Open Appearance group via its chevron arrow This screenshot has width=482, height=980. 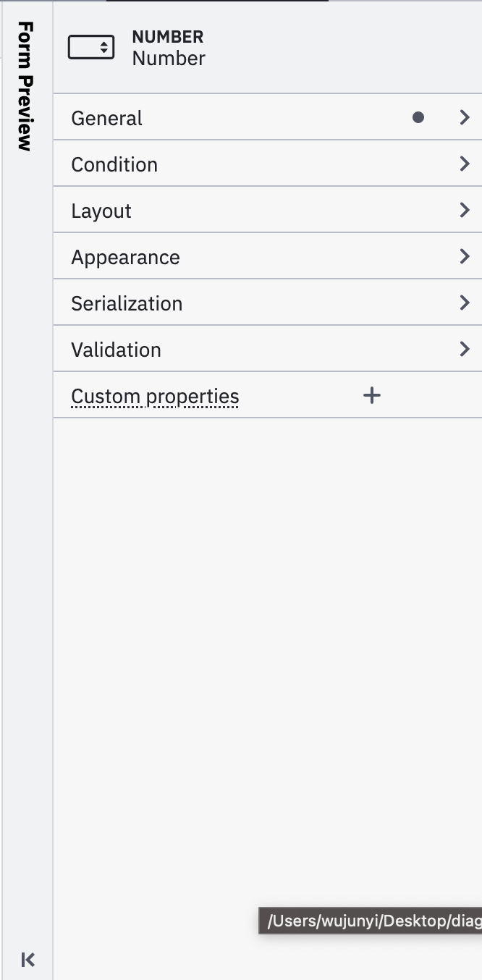coord(465,256)
